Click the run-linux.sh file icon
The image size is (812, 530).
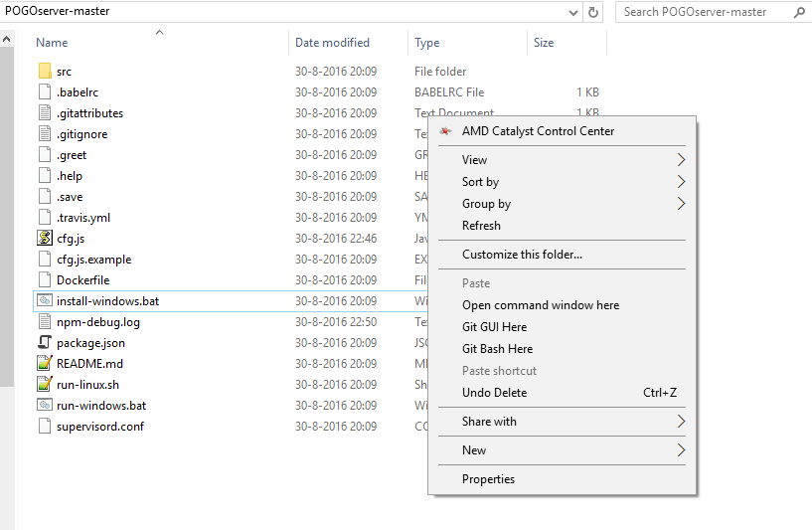point(44,385)
